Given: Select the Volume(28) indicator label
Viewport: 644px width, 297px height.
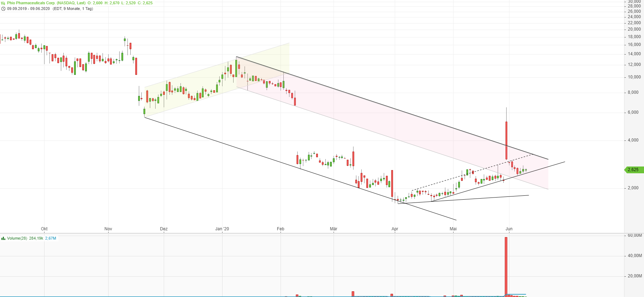Looking at the screenshot, I should pyautogui.click(x=17, y=238).
